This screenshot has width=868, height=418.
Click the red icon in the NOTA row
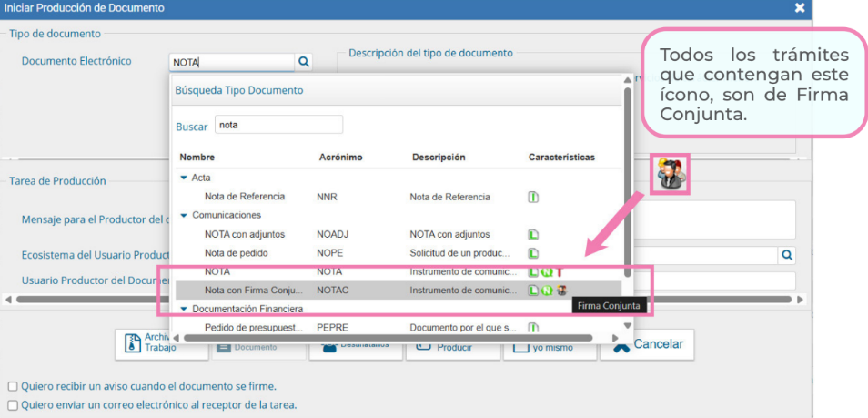(560, 271)
